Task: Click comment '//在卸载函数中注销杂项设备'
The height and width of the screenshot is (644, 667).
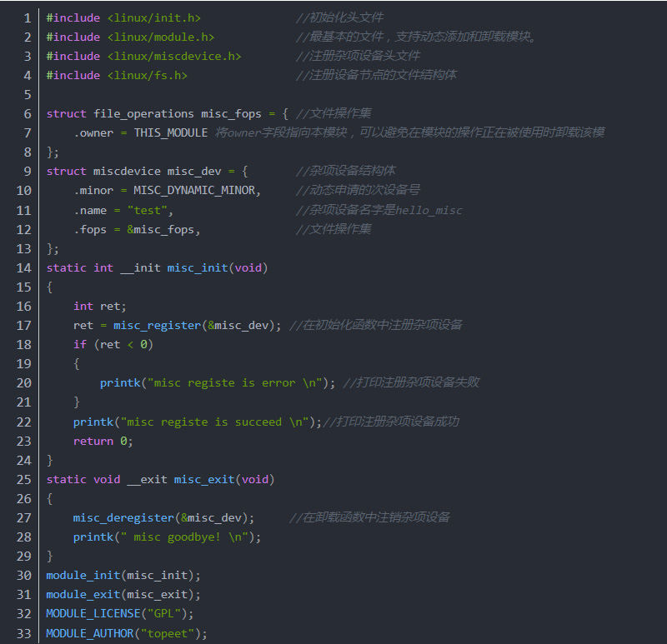Action: tap(369, 517)
